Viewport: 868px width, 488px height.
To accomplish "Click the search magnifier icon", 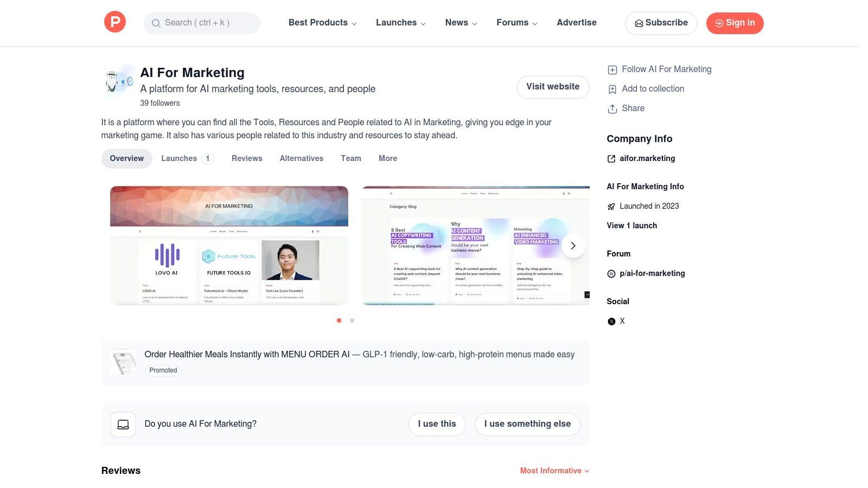I will [x=156, y=23].
